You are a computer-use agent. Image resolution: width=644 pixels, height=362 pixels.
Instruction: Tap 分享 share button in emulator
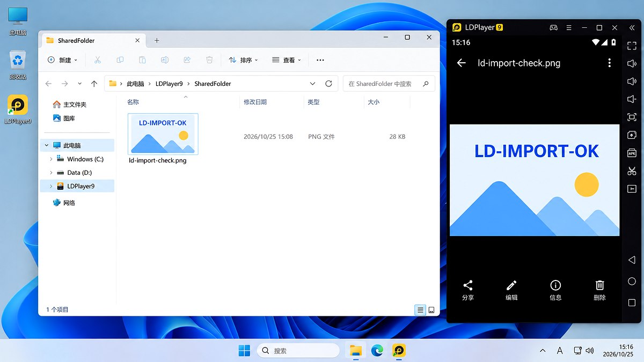pyautogui.click(x=468, y=290)
